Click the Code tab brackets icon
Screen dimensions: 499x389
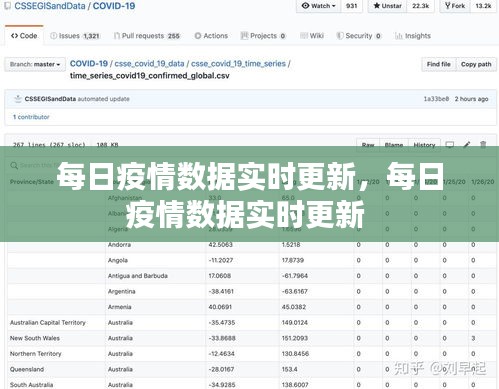[14, 36]
